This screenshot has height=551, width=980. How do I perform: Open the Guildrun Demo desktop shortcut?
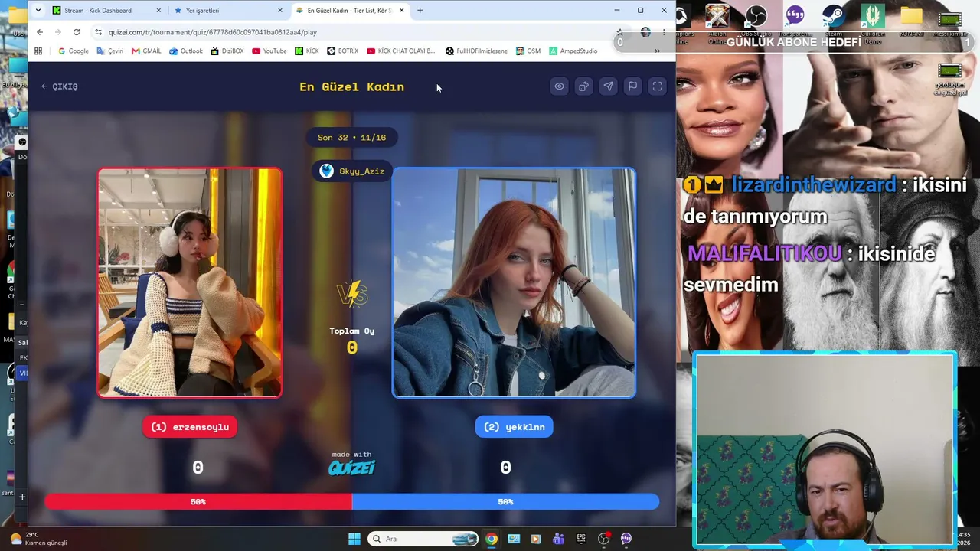[x=872, y=23]
